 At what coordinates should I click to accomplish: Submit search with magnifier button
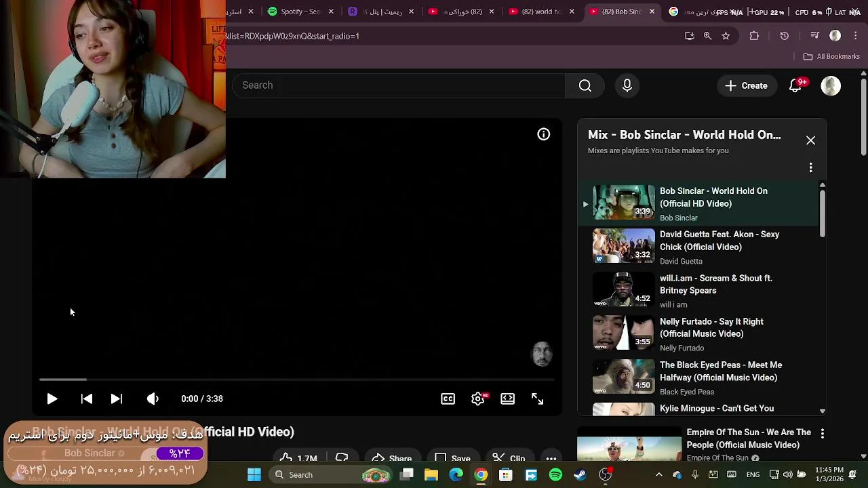(x=585, y=85)
